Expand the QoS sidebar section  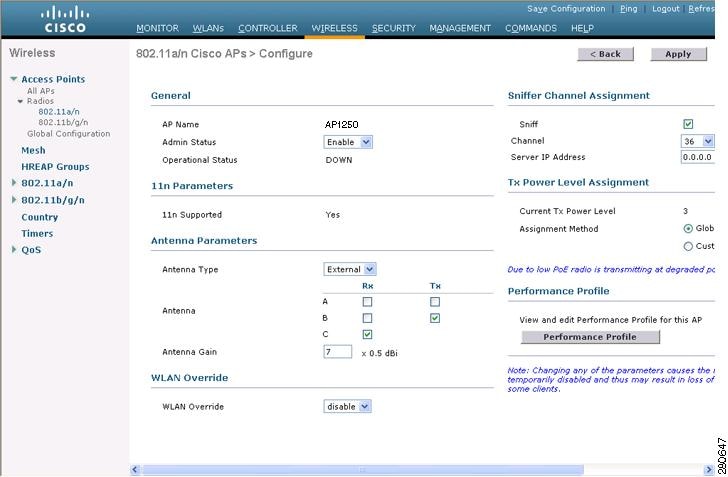pos(14,249)
